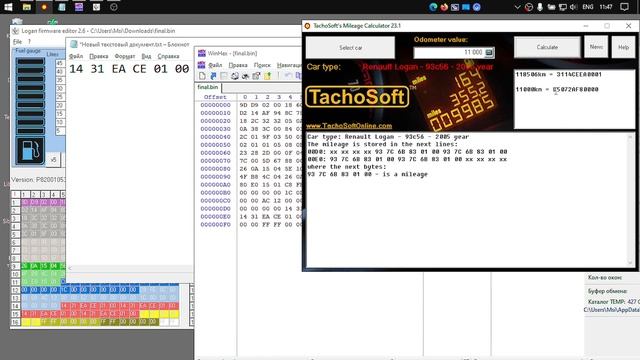The width and height of the screenshot is (640, 360).
Task: Click the volume speaker tray icon
Action: [573, 7]
